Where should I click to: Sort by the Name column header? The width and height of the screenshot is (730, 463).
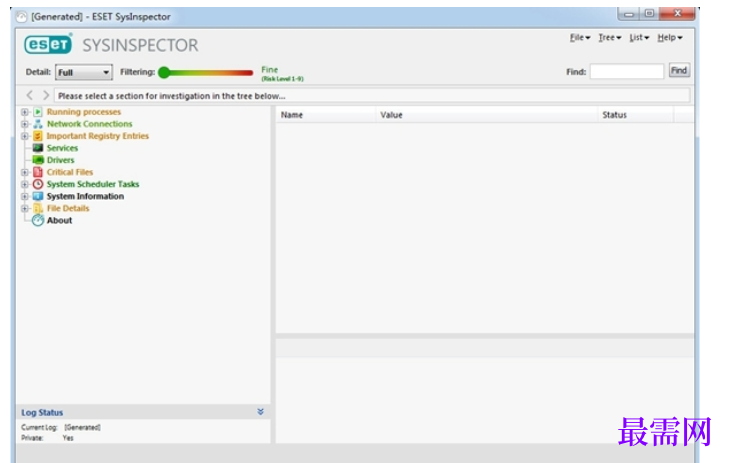(x=326, y=115)
